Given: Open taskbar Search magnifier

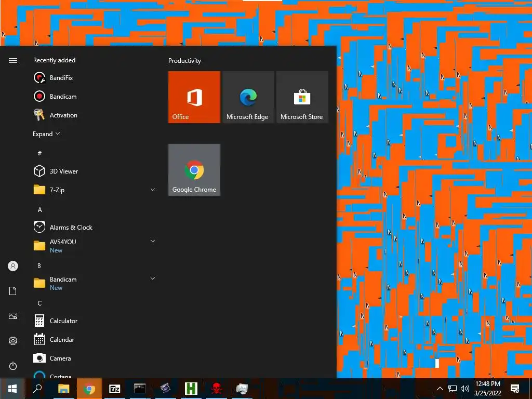Looking at the screenshot, I should pyautogui.click(x=37, y=389).
